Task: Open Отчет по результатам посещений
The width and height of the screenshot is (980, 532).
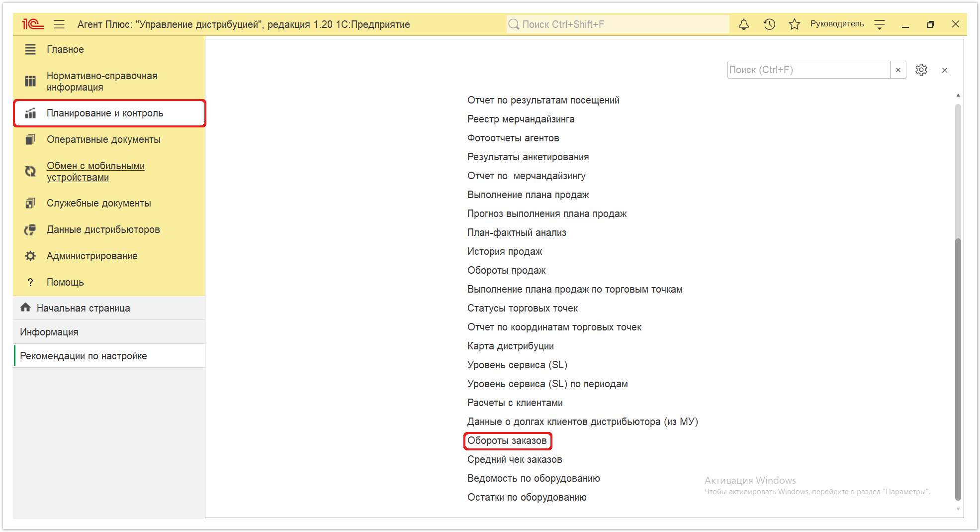Action: tap(543, 100)
